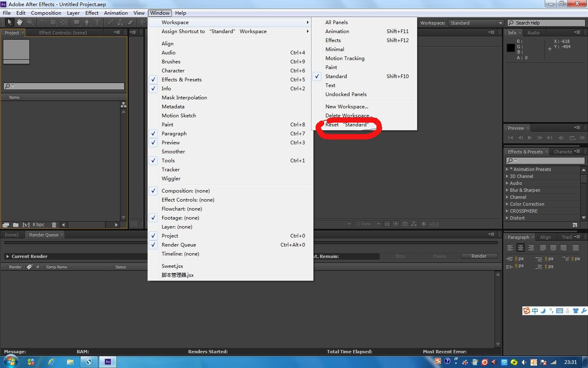Select the Clone Stamp tool
The height and width of the screenshot is (368, 588).
click(120, 22)
